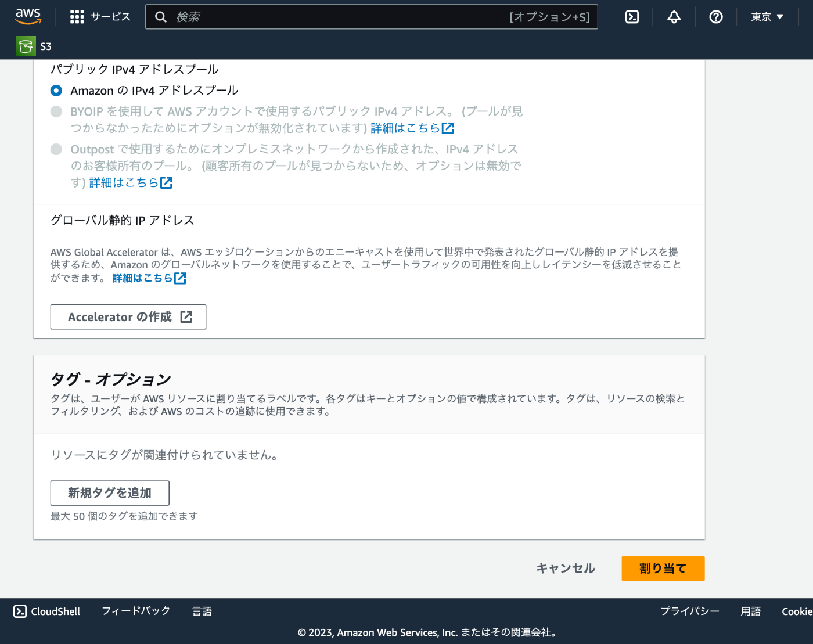Screen dimensions: 813x644
Task: Open プライバシー footer link
Action: coord(690,611)
